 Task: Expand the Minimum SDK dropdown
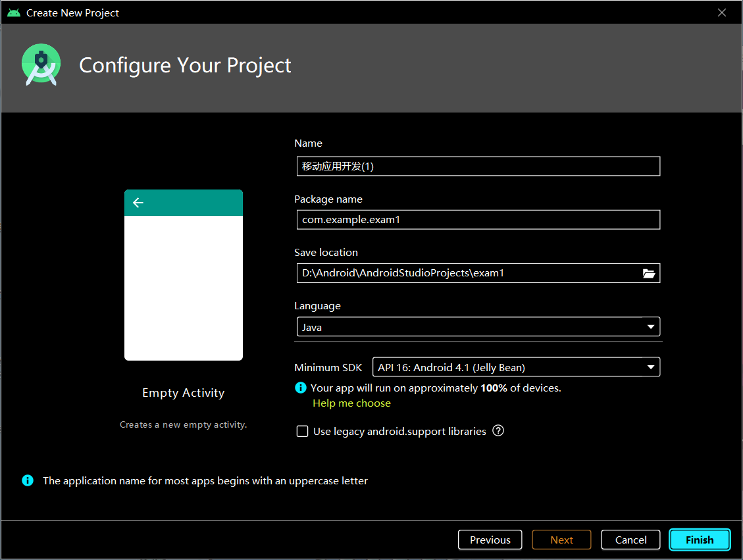(516, 367)
